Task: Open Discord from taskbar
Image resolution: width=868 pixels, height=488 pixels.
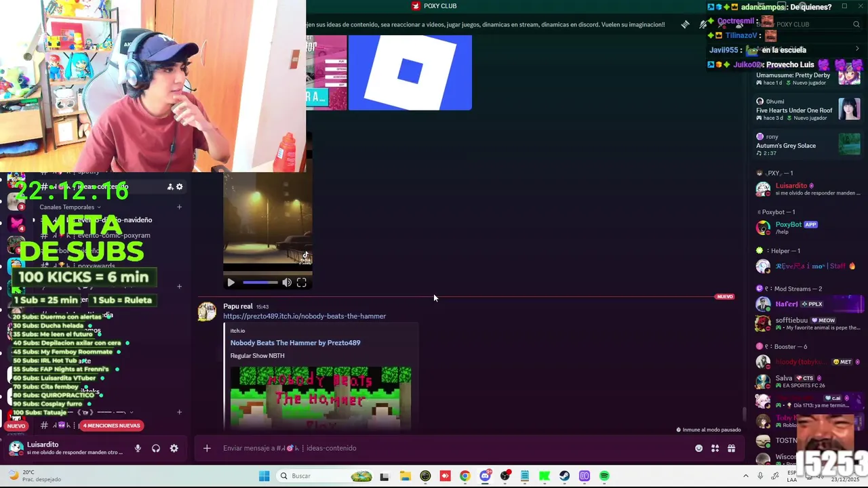Action: coord(485,476)
